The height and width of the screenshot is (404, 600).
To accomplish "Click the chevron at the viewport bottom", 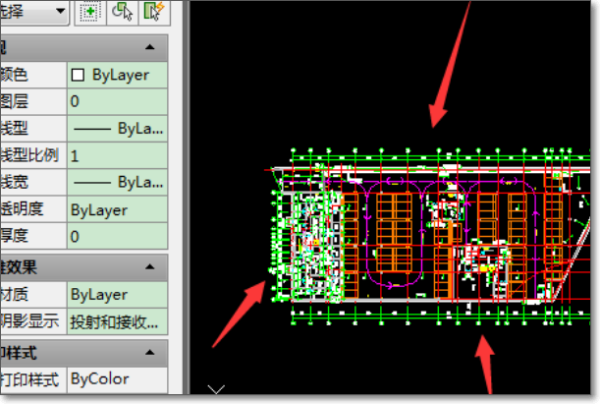I will click(216, 389).
